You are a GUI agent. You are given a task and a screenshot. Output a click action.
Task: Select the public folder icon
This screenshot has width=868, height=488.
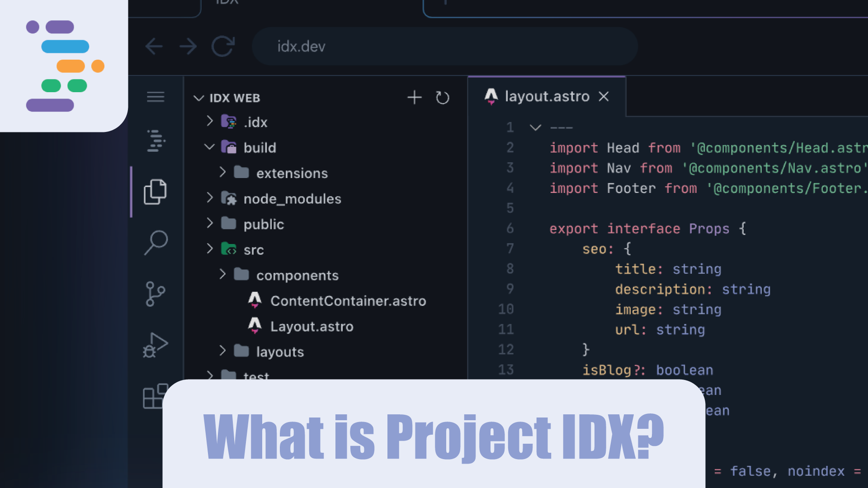pos(229,223)
